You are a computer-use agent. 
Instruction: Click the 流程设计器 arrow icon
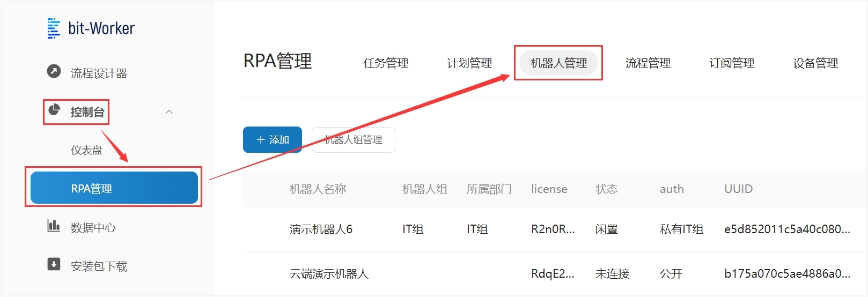[x=54, y=71]
